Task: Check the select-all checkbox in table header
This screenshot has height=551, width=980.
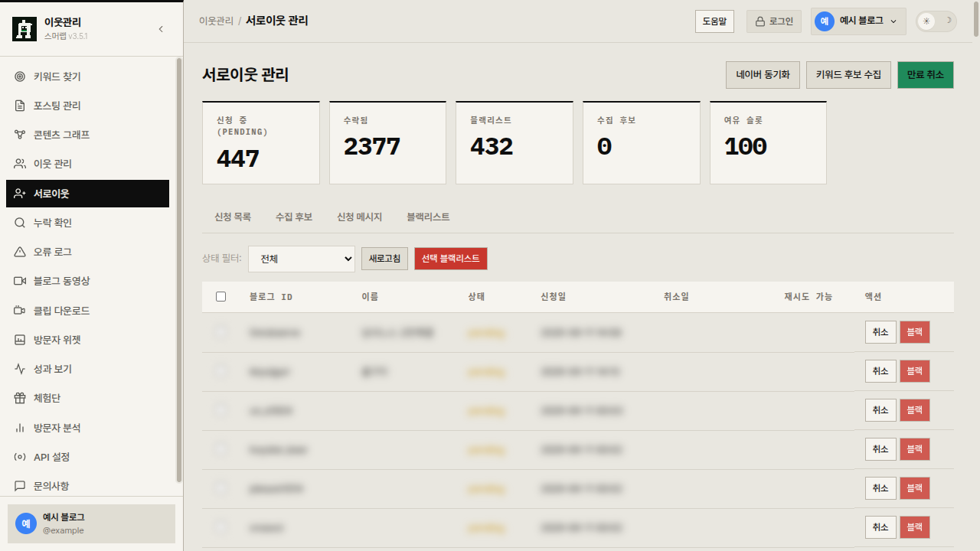Action: 221,297
